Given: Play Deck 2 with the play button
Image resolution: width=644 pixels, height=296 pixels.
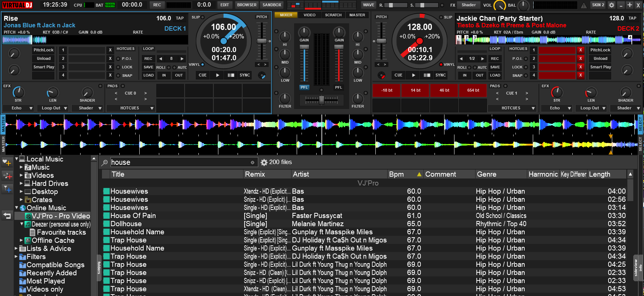Looking at the screenshot, I should click(413, 75).
